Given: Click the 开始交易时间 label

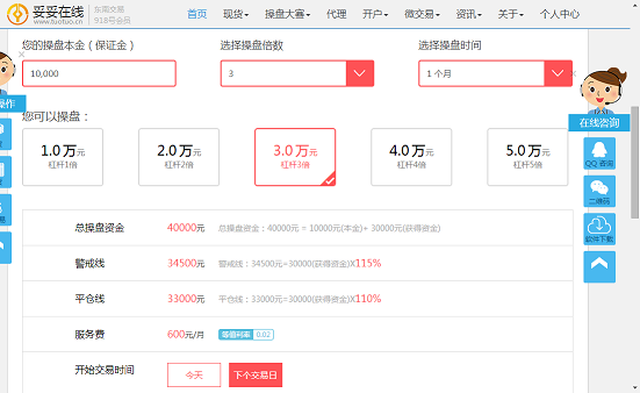Looking at the screenshot, I should pyautogui.click(x=104, y=370).
